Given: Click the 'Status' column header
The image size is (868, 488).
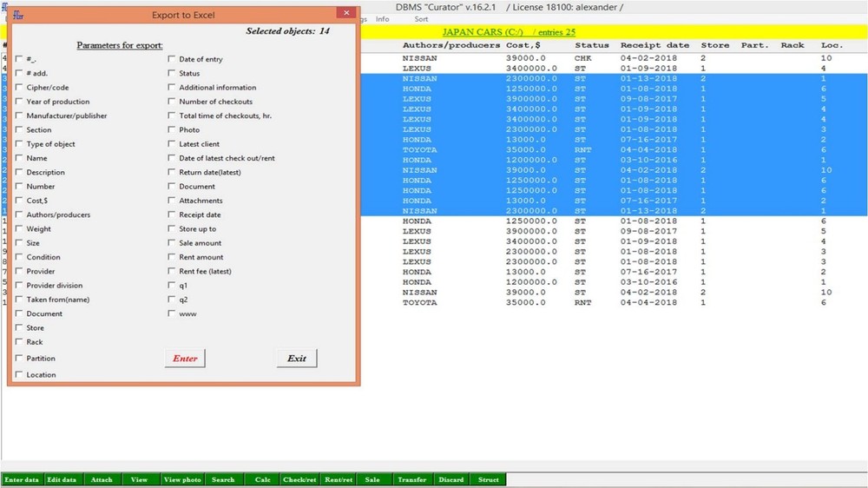Looking at the screenshot, I should [x=592, y=45].
